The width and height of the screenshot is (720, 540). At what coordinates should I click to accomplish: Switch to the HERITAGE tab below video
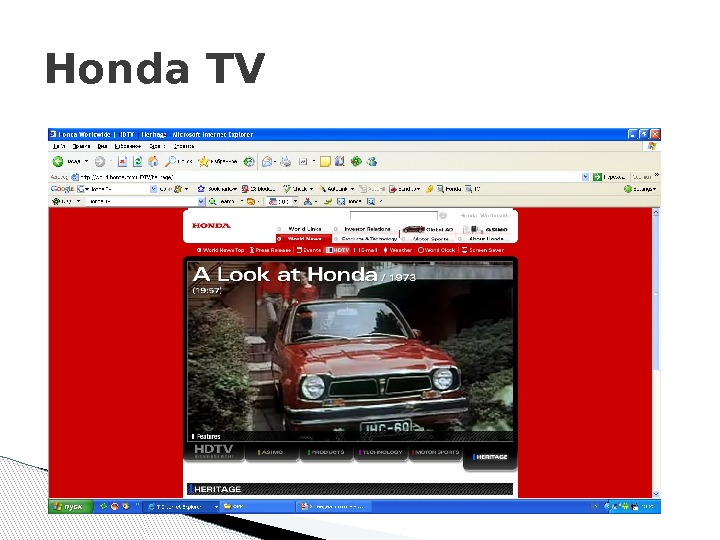pos(490,457)
